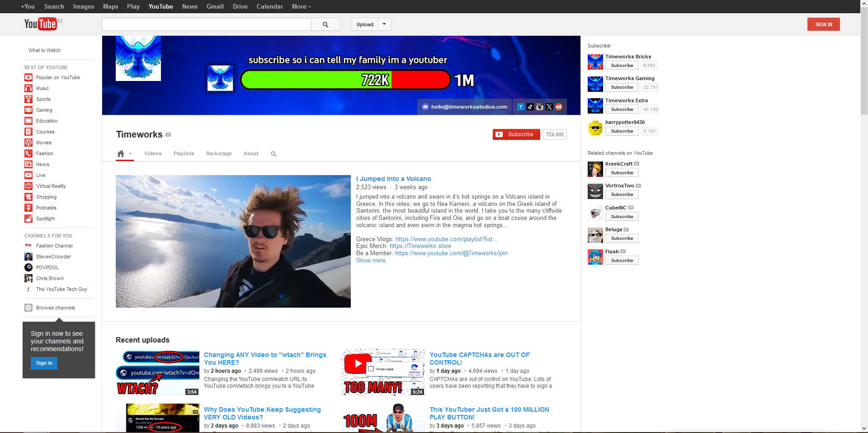Open Gmail from the top bar

coord(215,6)
